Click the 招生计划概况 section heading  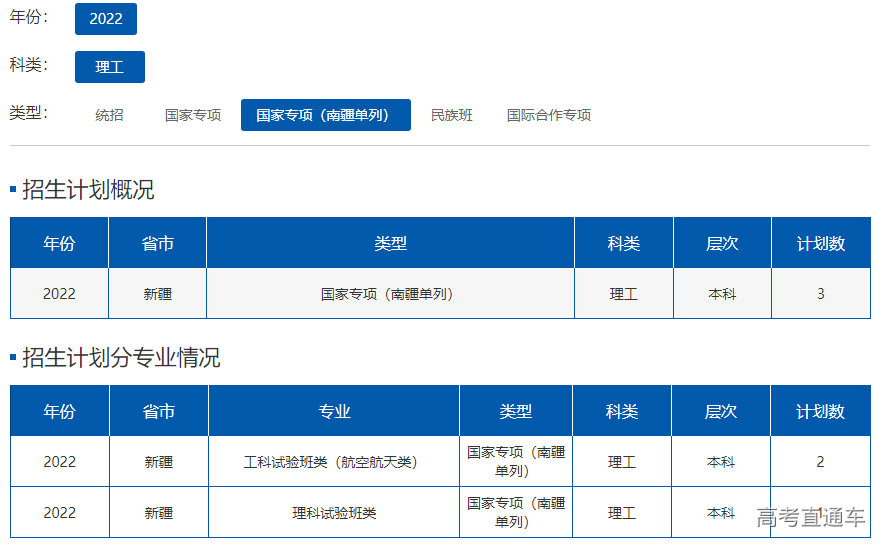coord(88,190)
